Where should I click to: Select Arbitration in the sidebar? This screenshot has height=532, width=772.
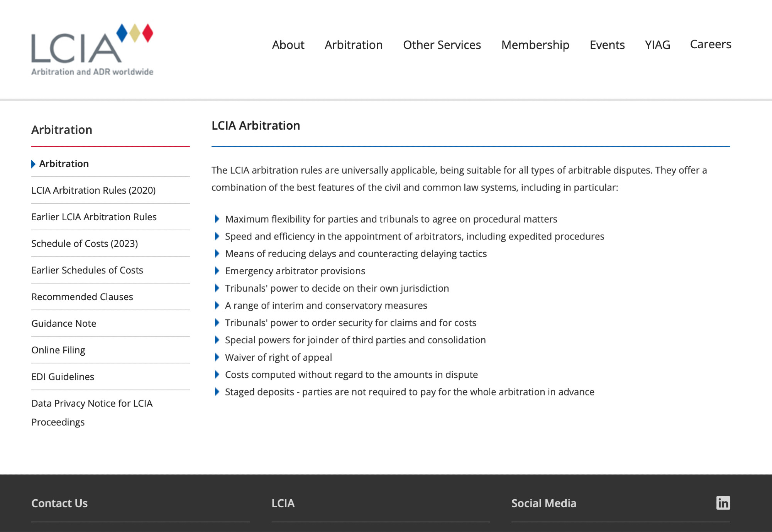point(64,164)
